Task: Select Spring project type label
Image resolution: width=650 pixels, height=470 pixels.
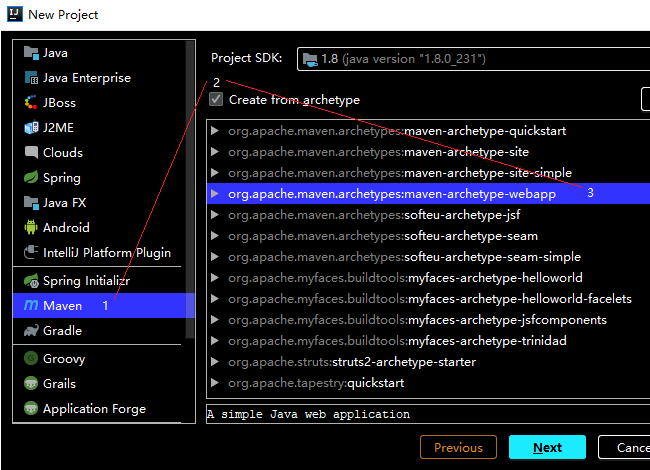Action: (x=62, y=178)
